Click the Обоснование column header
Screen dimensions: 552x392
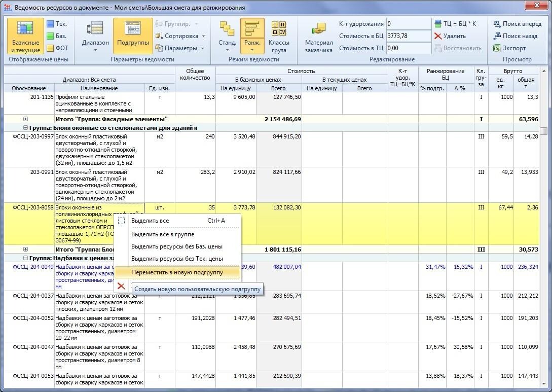pyautogui.click(x=29, y=88)
